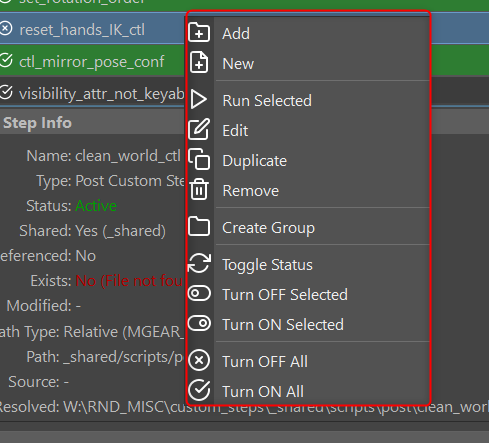
Task: Click the Edit pencil icon
Action: [x=199, y=129]
